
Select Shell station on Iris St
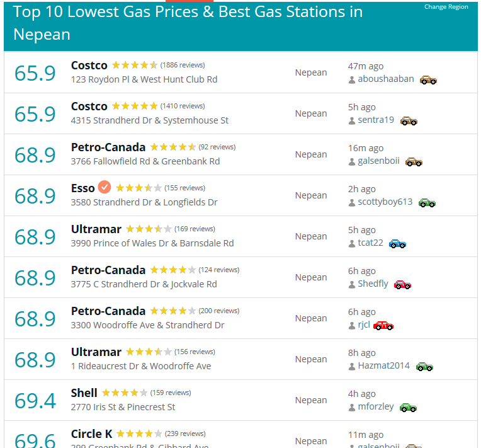pyautogui.click(x=84, y=393)
